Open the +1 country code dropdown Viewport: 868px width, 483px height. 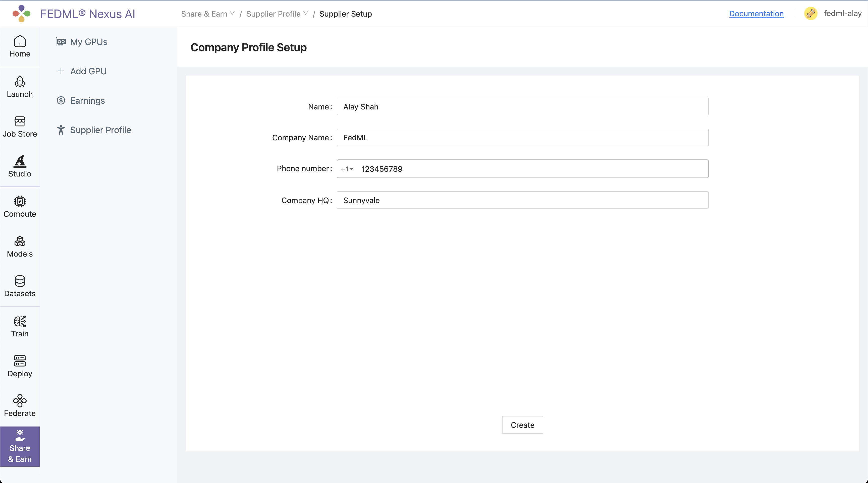pyautogui.click(x=347, y=169)
